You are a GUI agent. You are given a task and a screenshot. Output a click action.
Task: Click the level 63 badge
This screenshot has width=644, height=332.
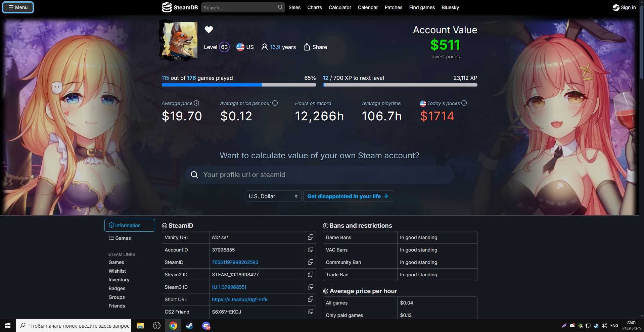pos(224,47)
